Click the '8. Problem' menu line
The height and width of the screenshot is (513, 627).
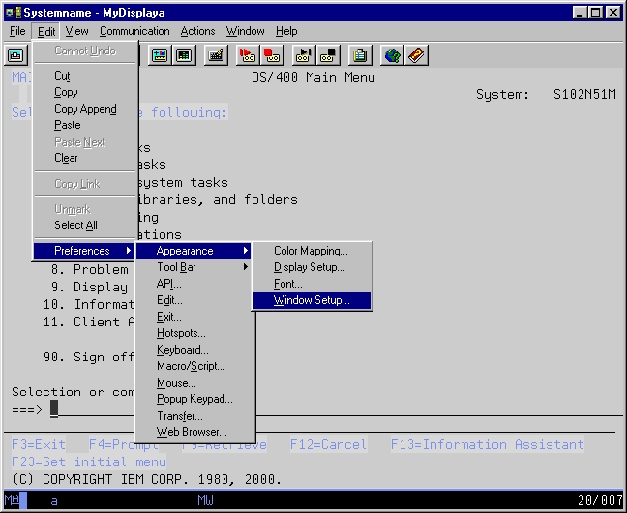coord(90,269)
